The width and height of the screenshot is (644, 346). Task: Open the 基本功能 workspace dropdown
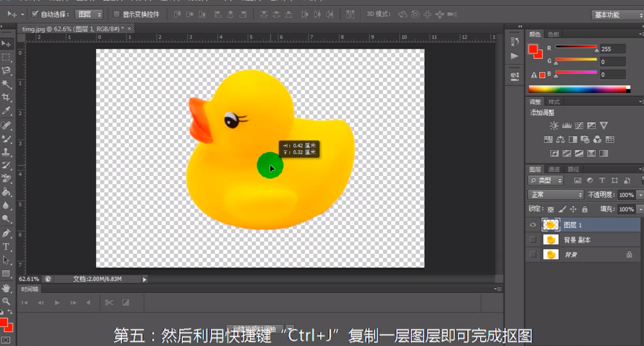tap(617, 15)
